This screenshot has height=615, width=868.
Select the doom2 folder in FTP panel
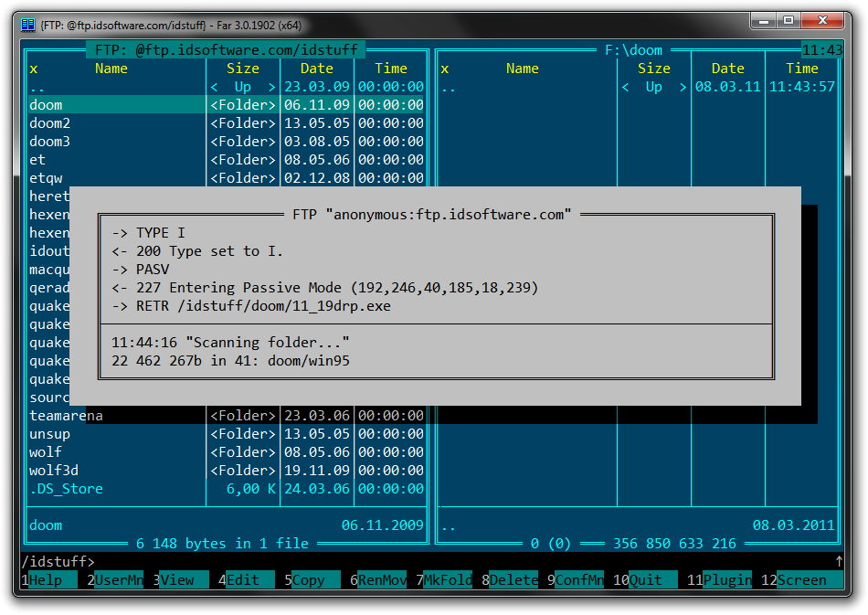(50, 123)
